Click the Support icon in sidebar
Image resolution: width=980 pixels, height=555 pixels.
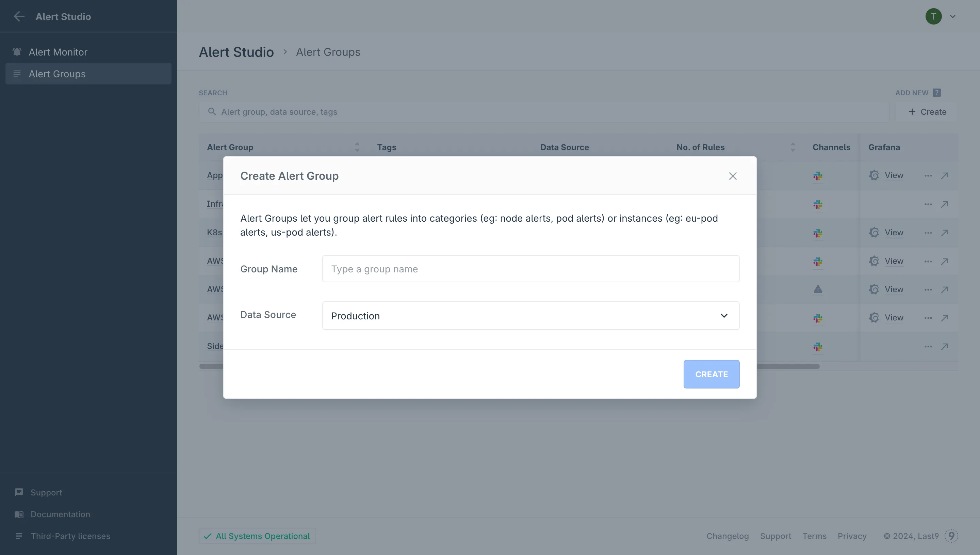point(19,492)
